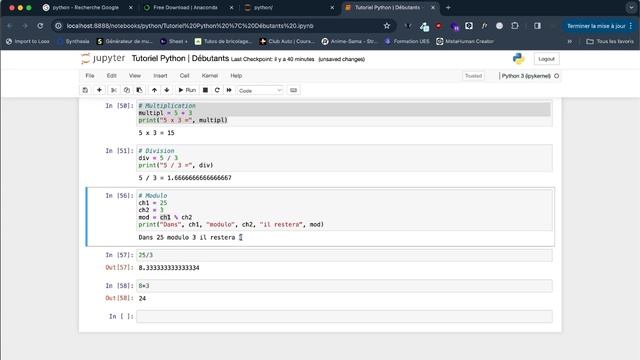Toggle the browser side panel icon
The image size is (640, 360).
(537, 26)
